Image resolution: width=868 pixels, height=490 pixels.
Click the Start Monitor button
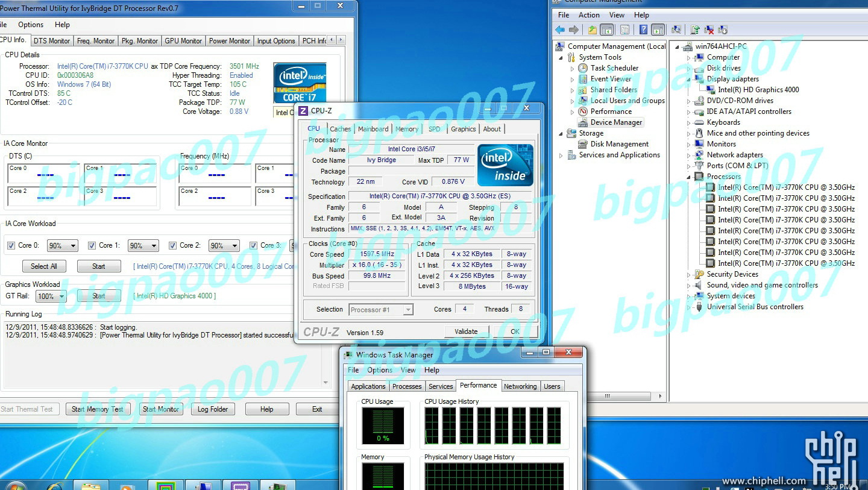(x=161, y=409)
